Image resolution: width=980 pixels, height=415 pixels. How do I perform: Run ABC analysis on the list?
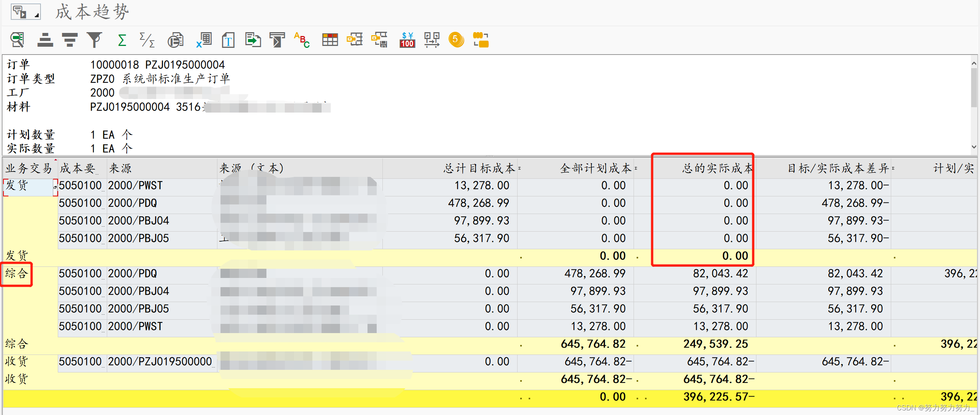[x=302, y=40]
